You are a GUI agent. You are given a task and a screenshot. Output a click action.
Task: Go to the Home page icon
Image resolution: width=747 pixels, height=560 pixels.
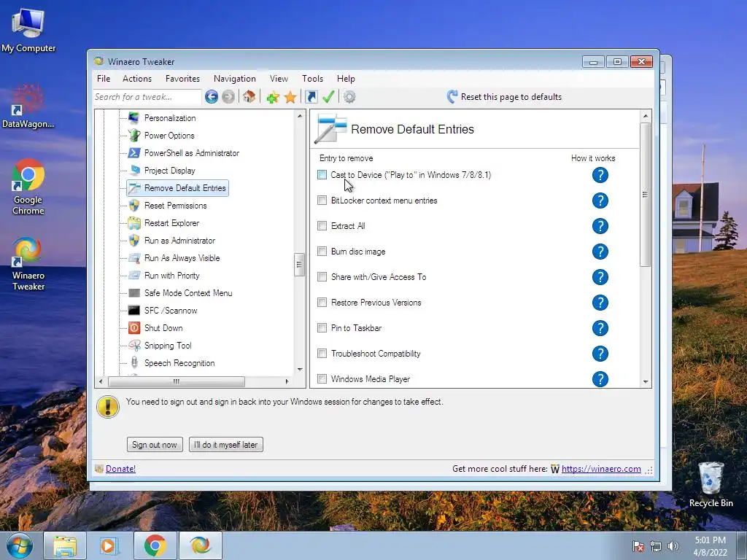(249, 97)
